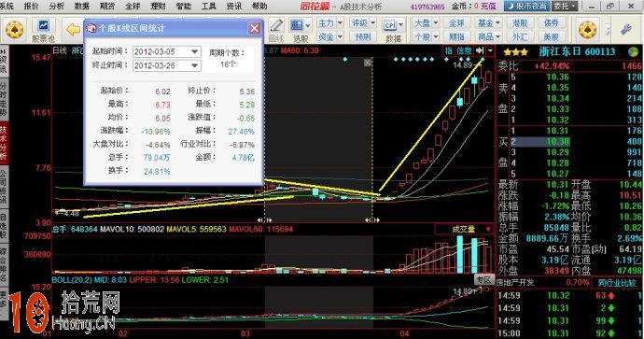Click the pie chart icon beside 600113
The width and height of the screenshot is (644, 339).
(x=634, y=52)
